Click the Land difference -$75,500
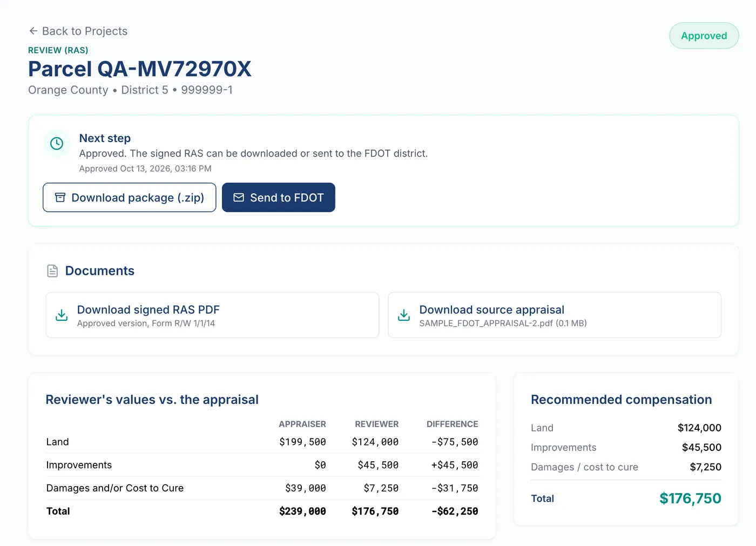The height and width of the screenshot is (546, 756). pyautogui.click(x=455, y=442)
